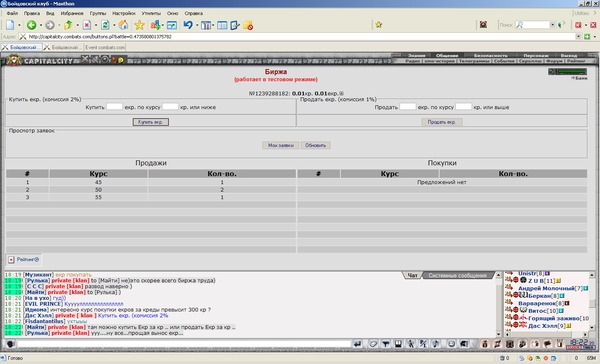The image size is (600, 364).
Task: Click the player list vertical scrollbar
Action: click(592, 300)
